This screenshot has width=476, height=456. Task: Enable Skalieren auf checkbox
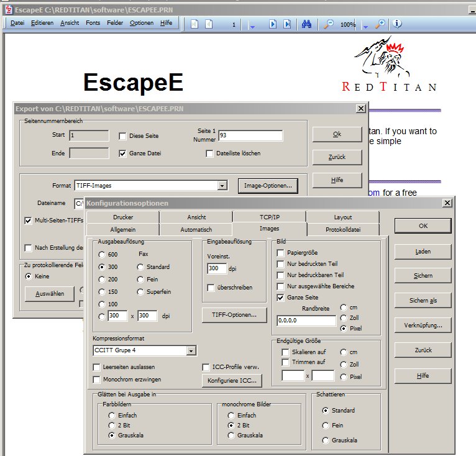pos(285,352)
